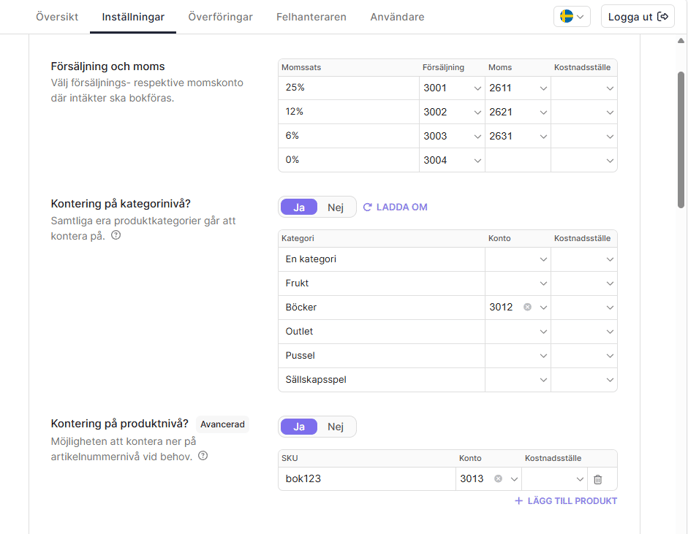Open help icon beside product-level description
This screenshot has height=534, width=688.
pyautogui.click(x=203, y=456)
